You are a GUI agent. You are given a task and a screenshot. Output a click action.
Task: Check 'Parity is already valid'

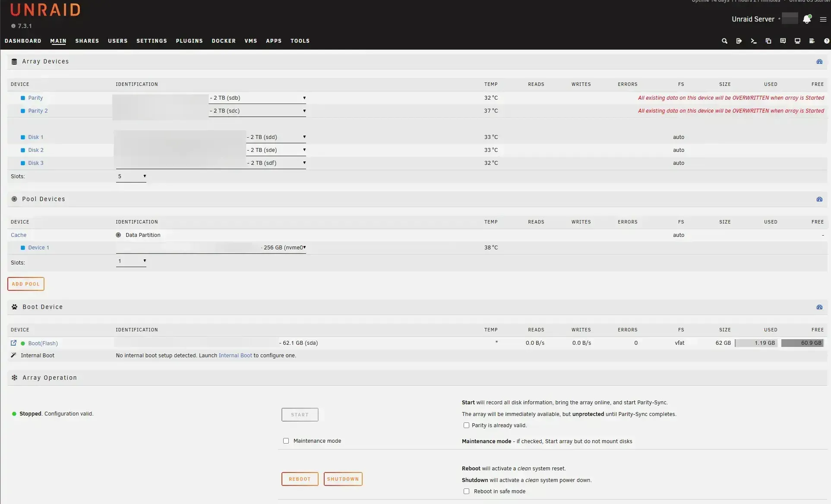[x=466, y=425]
